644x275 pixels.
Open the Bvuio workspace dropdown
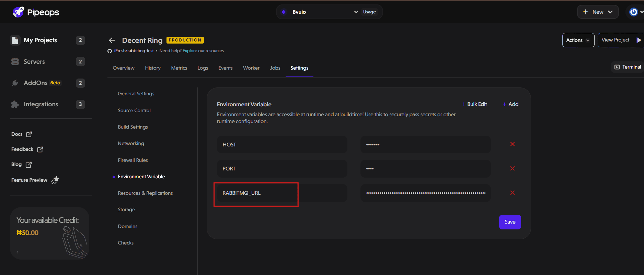(319, 12)
